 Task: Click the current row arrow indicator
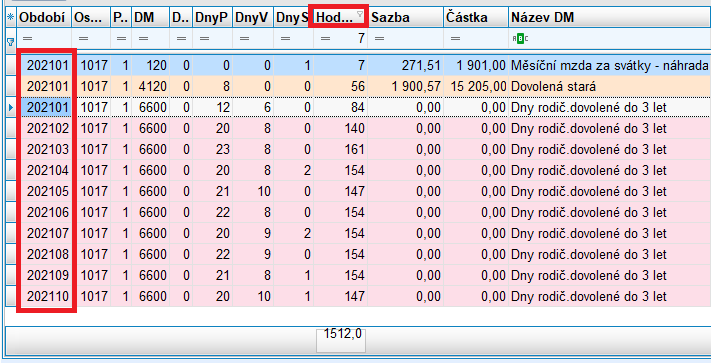pyautogui.click(x=11, y=107)
